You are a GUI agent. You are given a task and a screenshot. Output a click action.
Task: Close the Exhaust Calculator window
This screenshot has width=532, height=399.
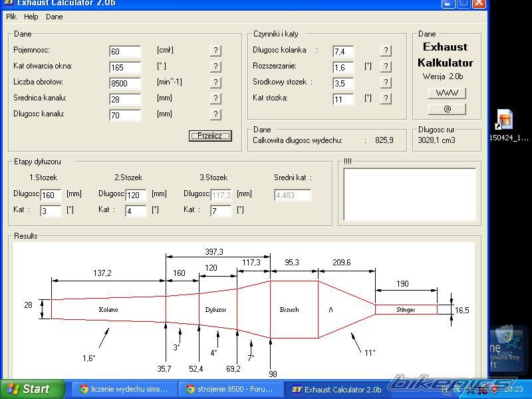[x=479, y=3]
